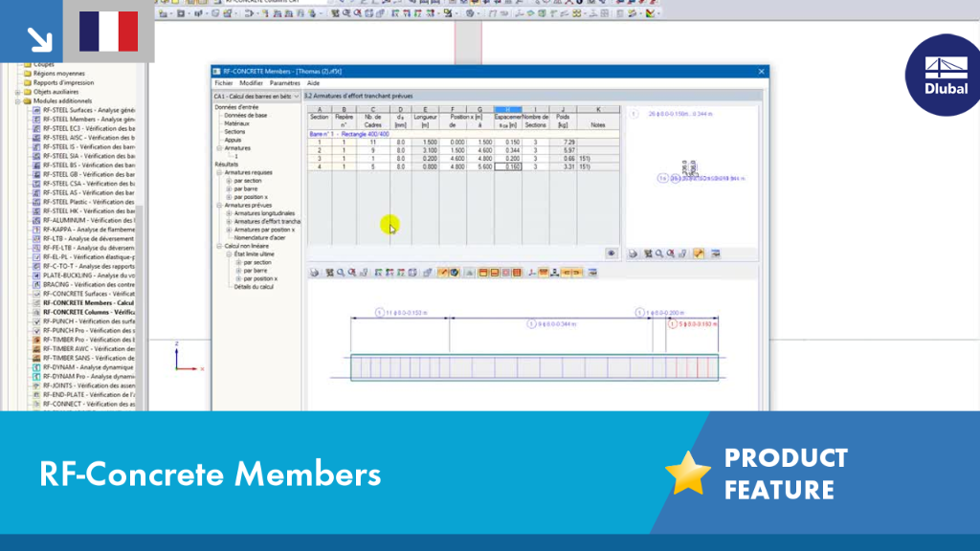Image resolution: width=980 pixels, height=551 pixels.
Task: Select RF-CONCRETE Columns in the navigator
Action: click(x=88, y=312)
